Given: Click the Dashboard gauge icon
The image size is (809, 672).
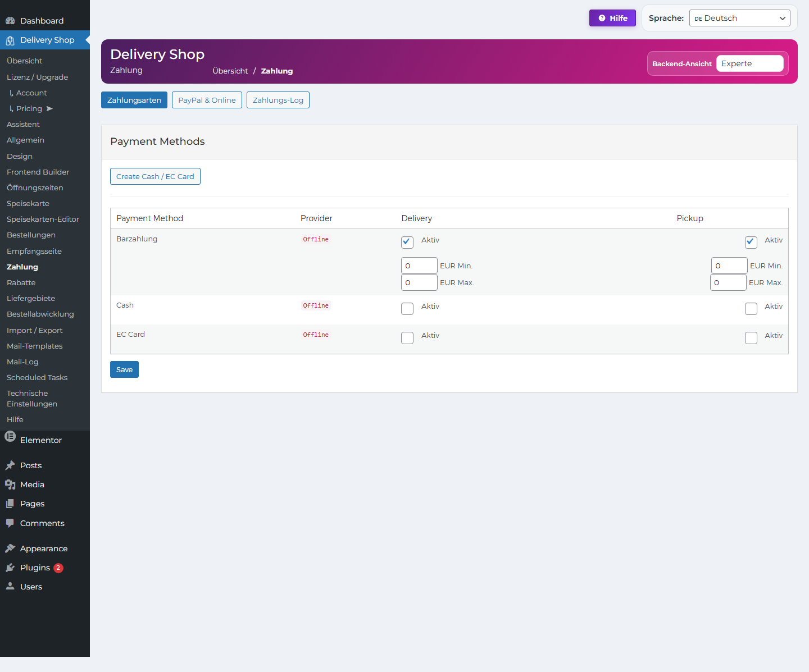Looking at the screenshot, I should click(x=10, y=21).
